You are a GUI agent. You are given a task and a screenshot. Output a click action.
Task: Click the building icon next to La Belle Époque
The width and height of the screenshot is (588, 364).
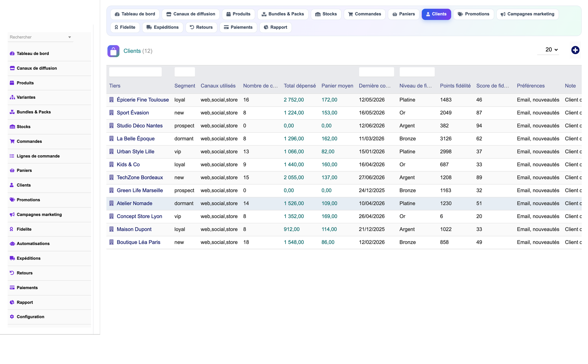[111, 139]
